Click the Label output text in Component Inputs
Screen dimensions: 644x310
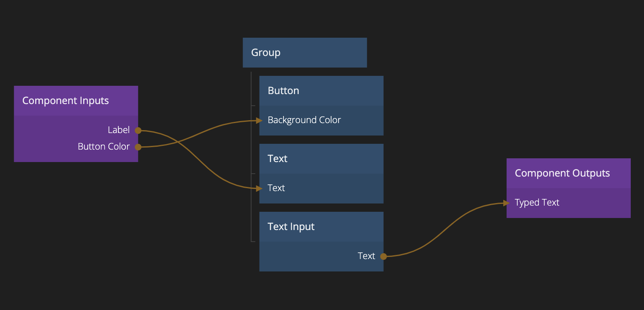coord(118,130)
